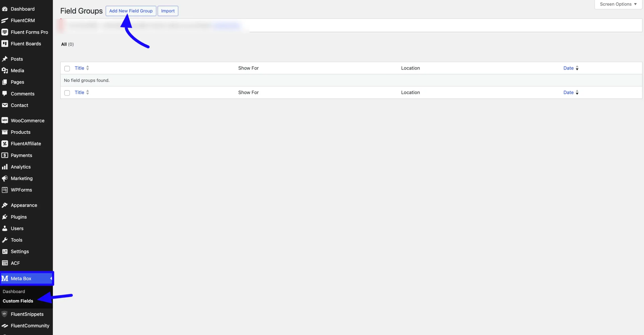Open the FluentCommunity menu label

click(30, 326)
